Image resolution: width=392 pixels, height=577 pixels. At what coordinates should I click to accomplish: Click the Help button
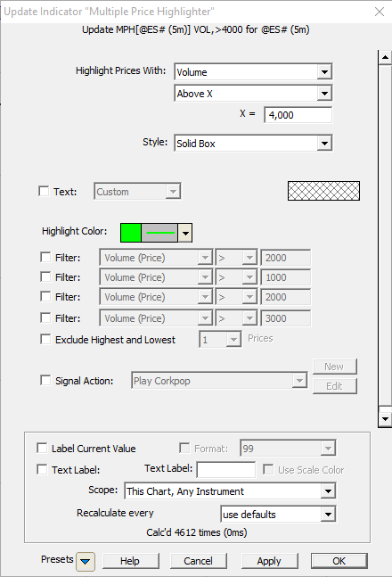pyautogui.click(x=130, y=561)
